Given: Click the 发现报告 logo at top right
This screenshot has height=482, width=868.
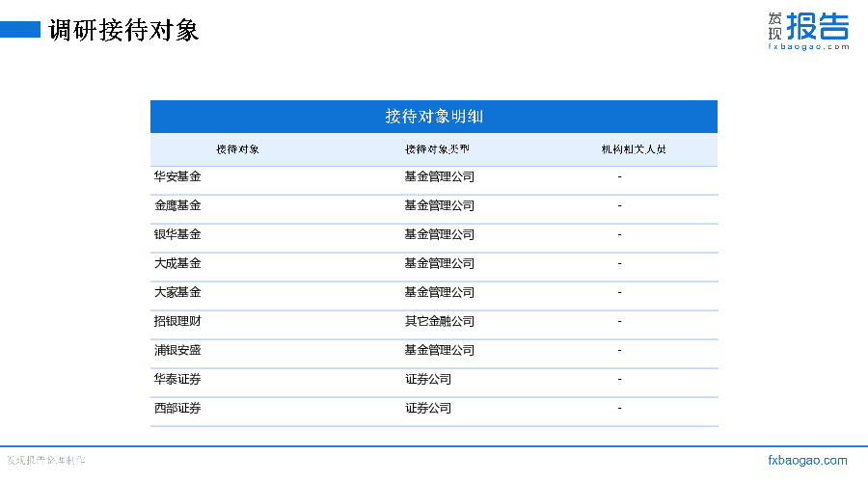Looking at the screenshot, I should pyautogui.click(x=808, y=31).
